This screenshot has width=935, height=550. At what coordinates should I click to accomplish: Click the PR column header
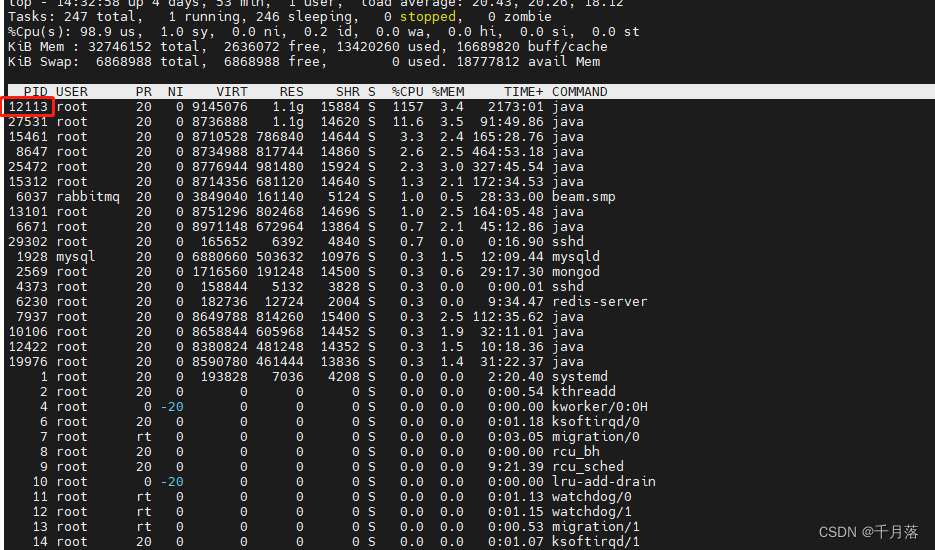click(144, 92)
